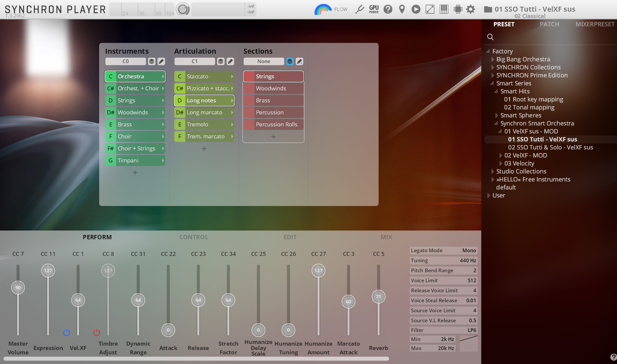Switch to the PATCH tab
617x364 pixels.
click(x=549, y=24)
